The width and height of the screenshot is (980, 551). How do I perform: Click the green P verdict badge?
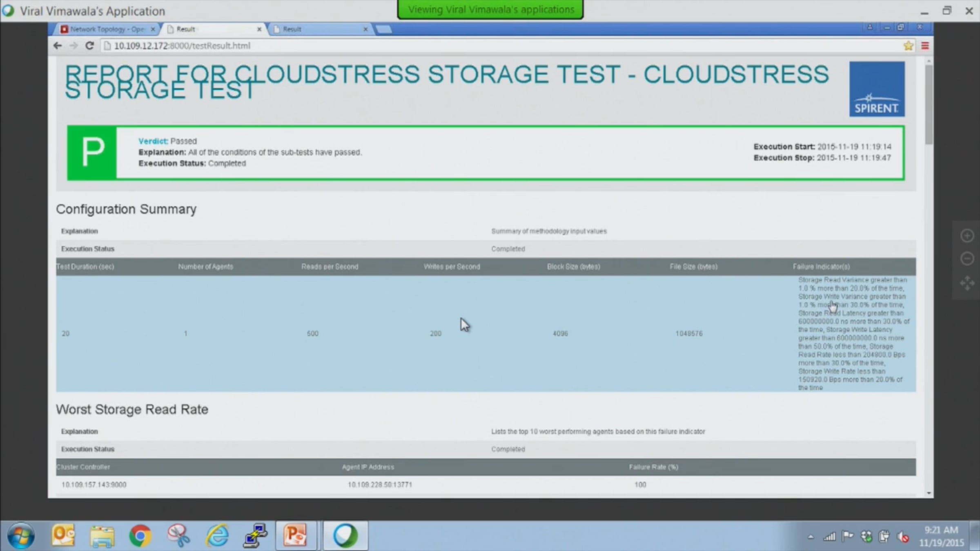(x=92, y=153)
